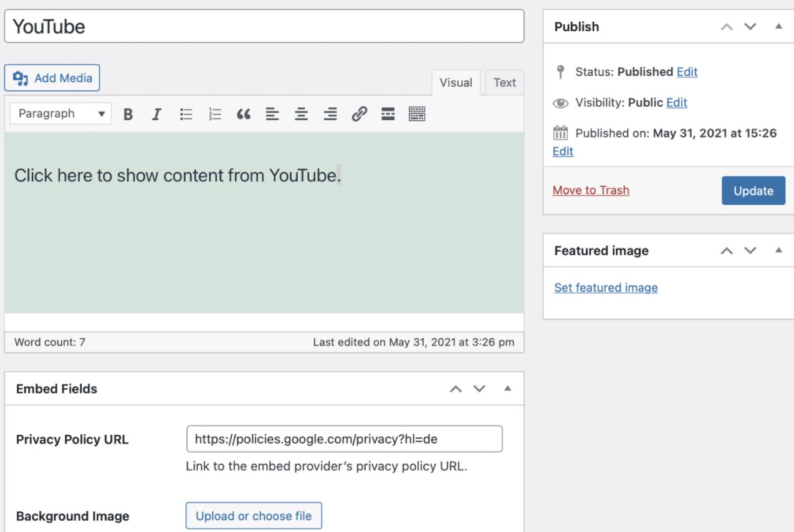
Task: Move Embed Fields panel down
Action: (479, 389)
